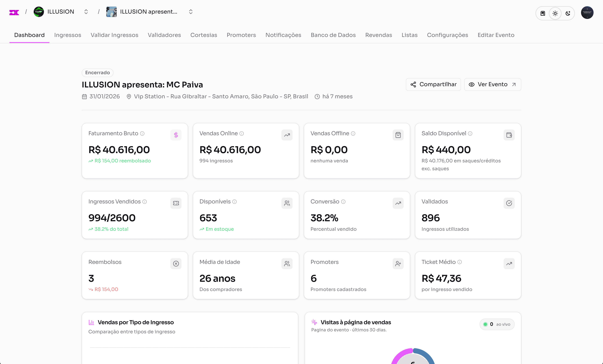This screenshot has width=603, height=364.
Task: Open the Notificações tab
Action: point(283,35)
